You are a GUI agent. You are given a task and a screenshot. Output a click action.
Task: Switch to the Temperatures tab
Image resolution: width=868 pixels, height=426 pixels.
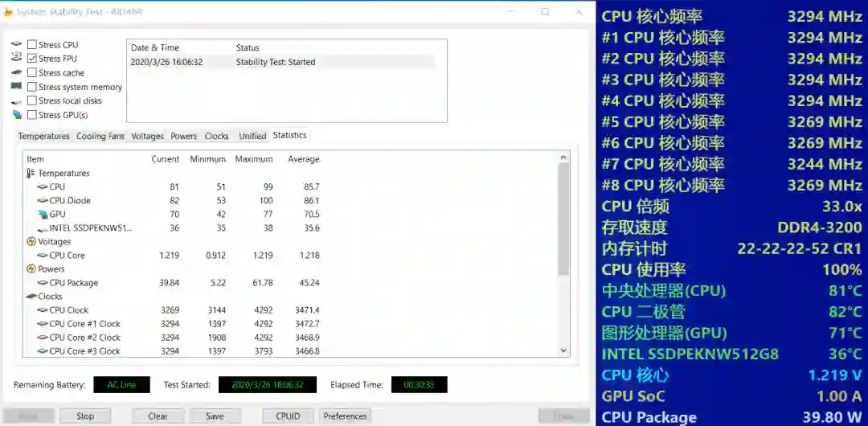tap(43, 137)
